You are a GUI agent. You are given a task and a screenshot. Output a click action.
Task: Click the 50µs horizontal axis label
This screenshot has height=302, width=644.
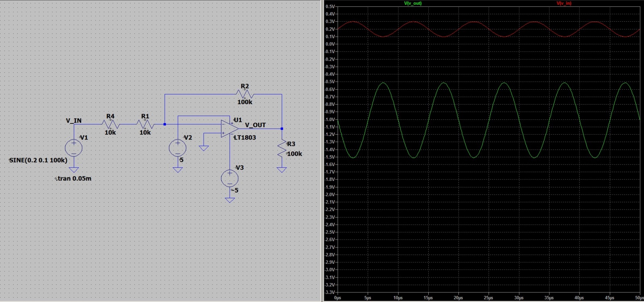click(x=639, y=298)
